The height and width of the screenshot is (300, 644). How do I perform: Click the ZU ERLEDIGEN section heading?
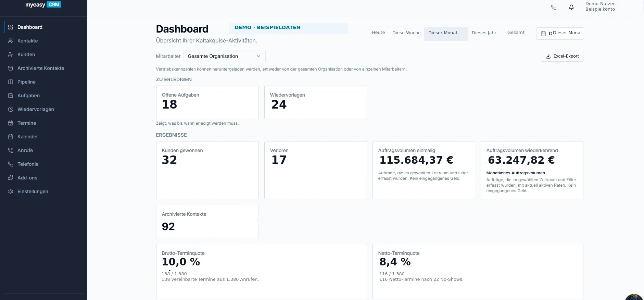coord(174,79)
